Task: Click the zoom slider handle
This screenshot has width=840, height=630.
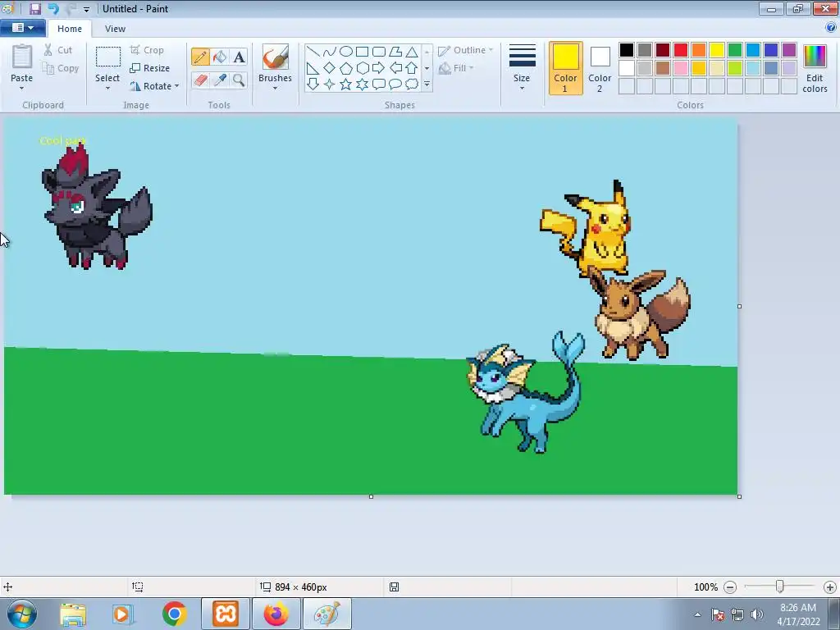Action: [780, 587]
